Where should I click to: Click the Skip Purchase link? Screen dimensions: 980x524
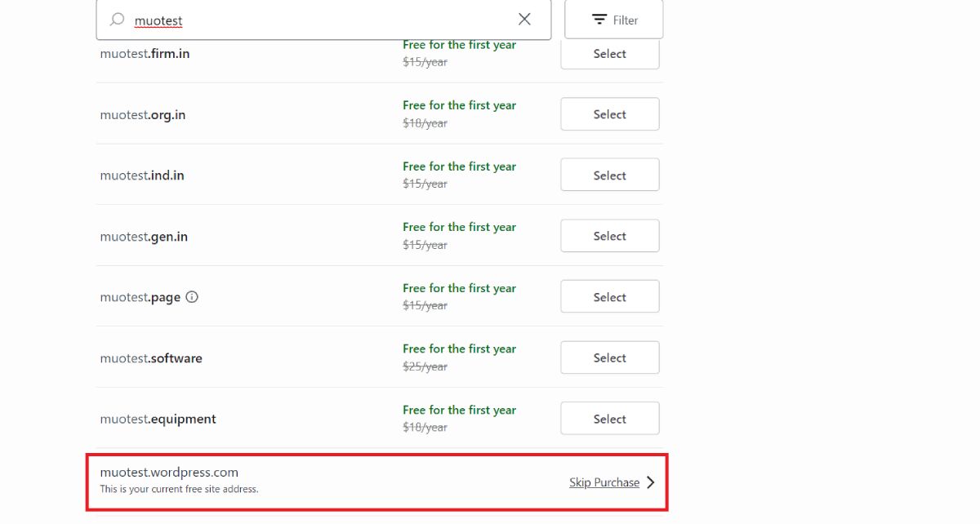(604, 482)
